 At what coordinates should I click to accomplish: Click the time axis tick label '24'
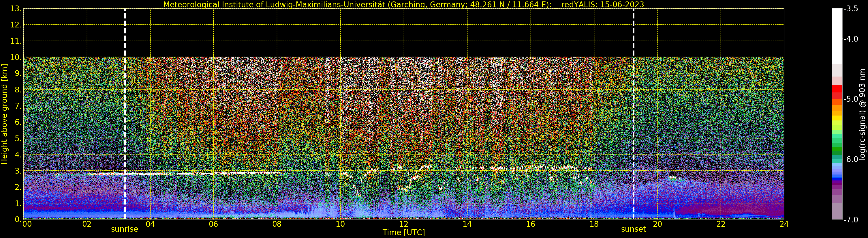(x=784, y=224)
